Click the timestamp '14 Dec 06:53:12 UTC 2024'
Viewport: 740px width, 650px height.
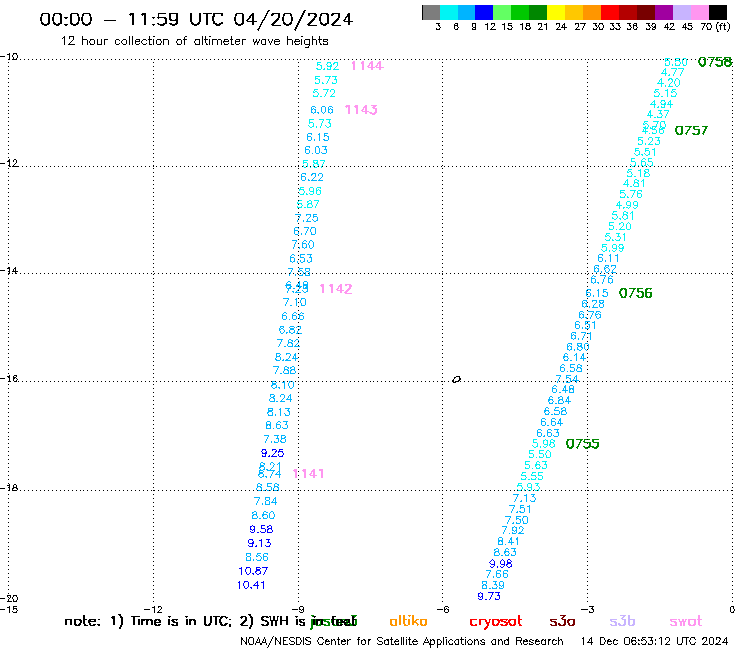(654, 641)
